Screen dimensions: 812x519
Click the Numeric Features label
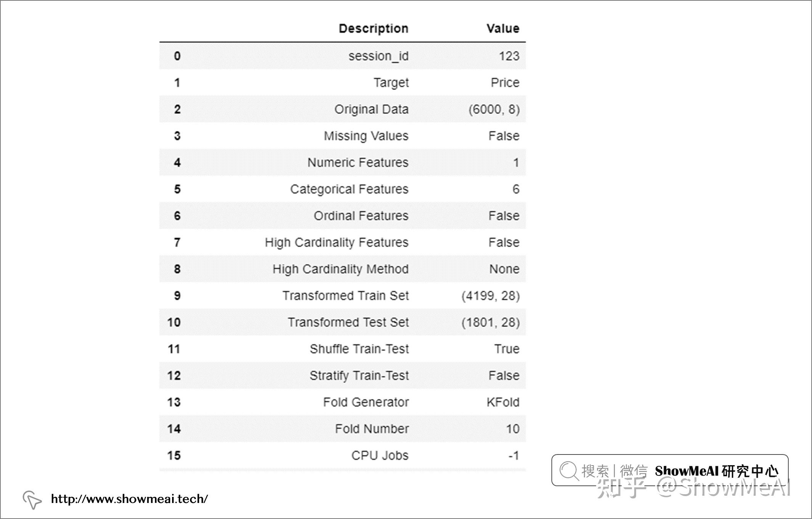click(x=358, y=163)
